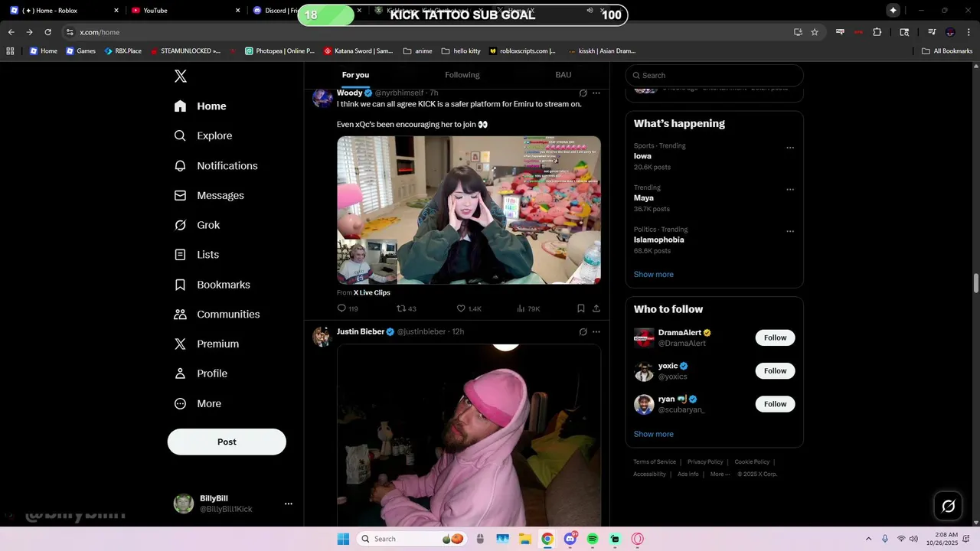The height and width of the screenshot is (551, 980).
Task: Open File Explorer from taskbar
Action: (x=524, y=539)
